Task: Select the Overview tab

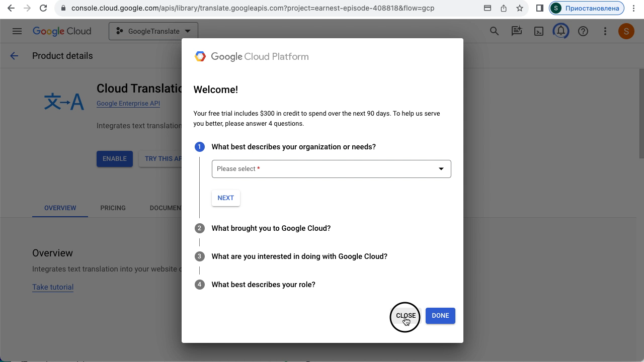Action: pyautogui.click(x=60, y=208)
